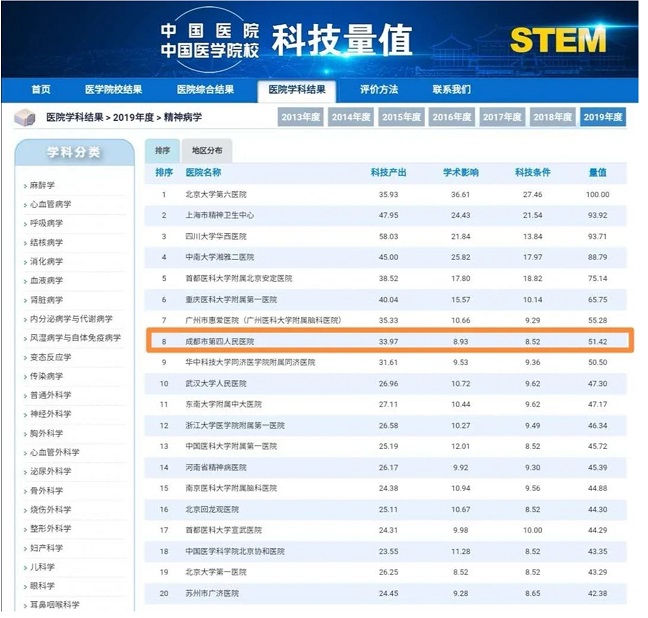
Task: Click hospital name 首都医科大学宣武医院
Action: tap(223, 530)
